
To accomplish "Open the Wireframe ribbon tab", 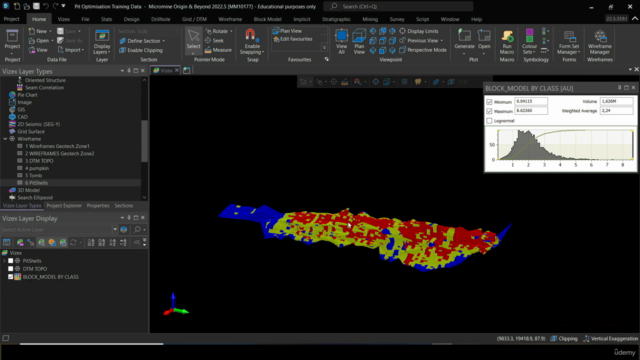I will tap(230, 19).
